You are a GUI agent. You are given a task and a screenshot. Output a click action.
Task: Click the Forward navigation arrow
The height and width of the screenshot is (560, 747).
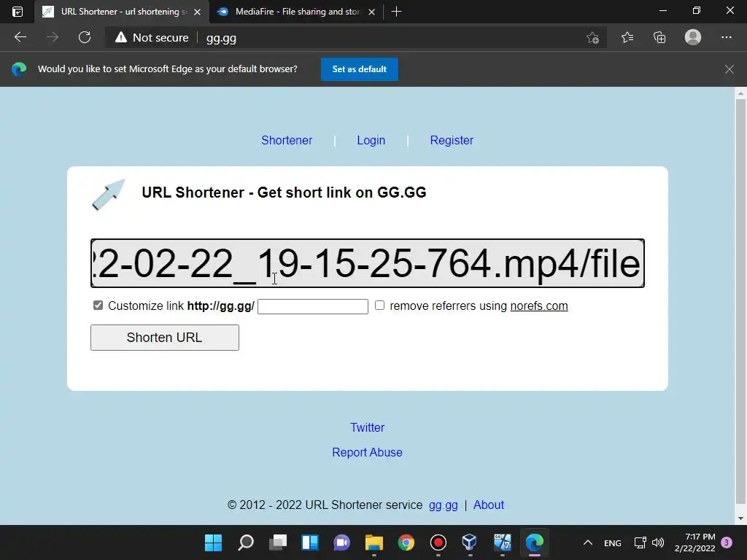[x=53, y=37]
